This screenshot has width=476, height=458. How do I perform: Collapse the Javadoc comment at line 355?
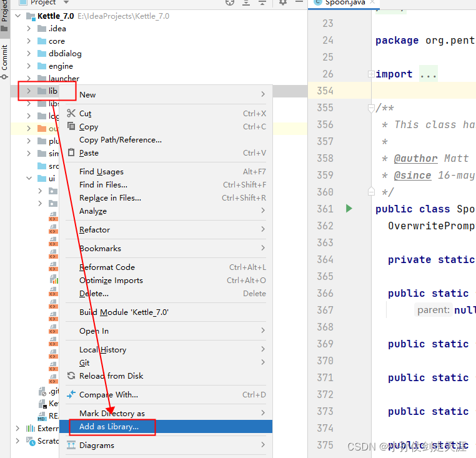pos(370,108)
